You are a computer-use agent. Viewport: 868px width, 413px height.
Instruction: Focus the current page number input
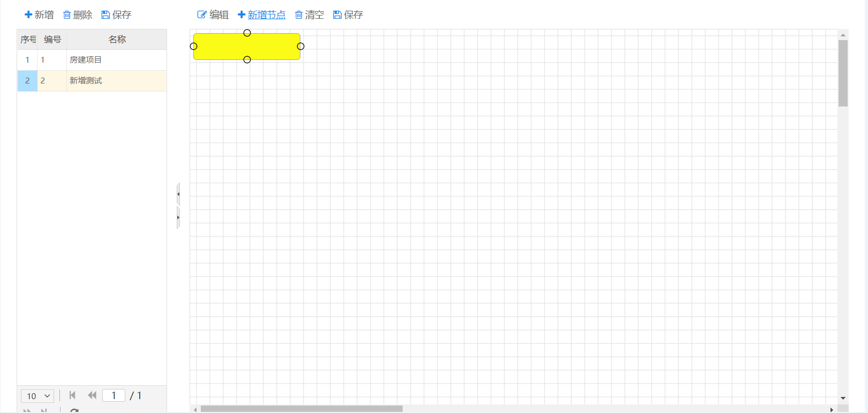(x=114, y=395)
